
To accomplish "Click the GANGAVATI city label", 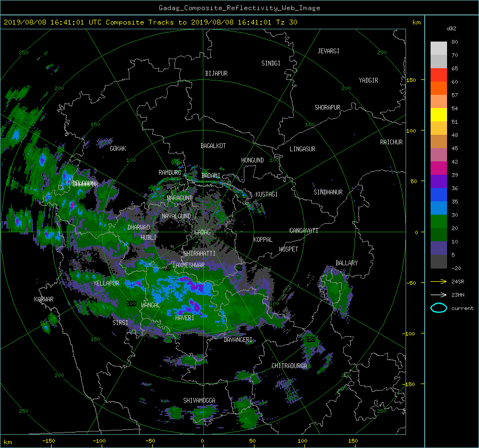I will pyautogui.click(x=304, y=231).
